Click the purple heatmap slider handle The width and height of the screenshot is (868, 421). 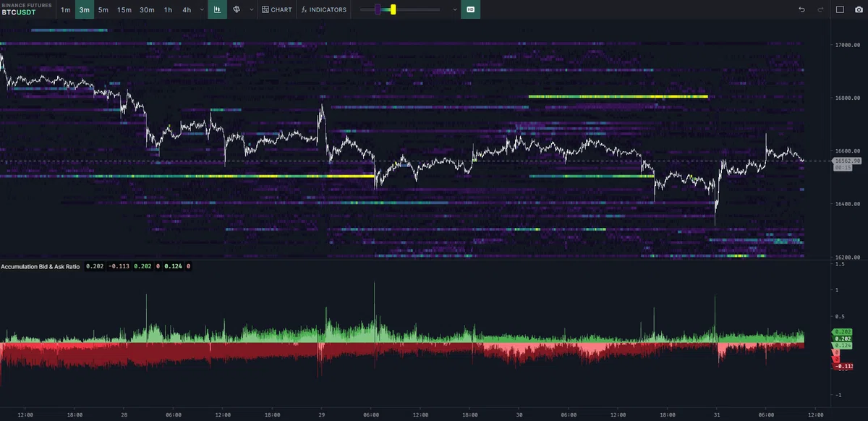378,9
